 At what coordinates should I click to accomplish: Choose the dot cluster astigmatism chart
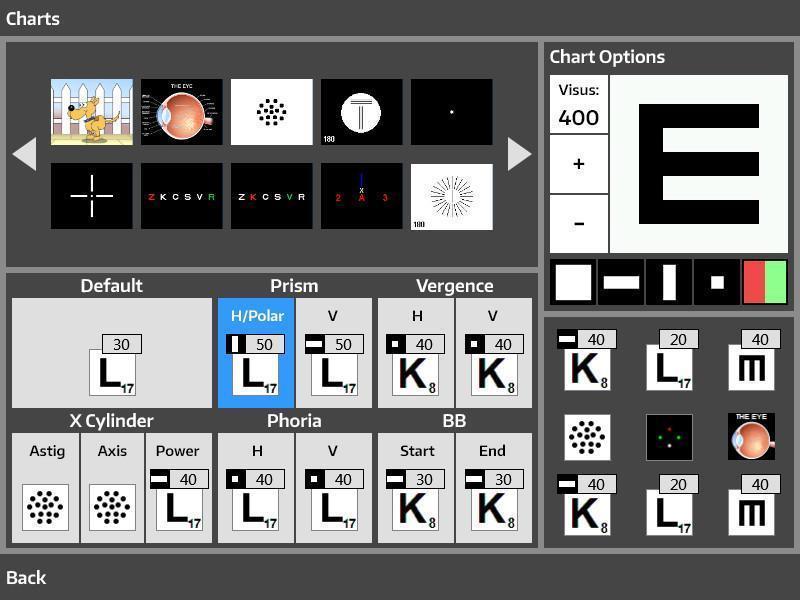(x=271, y=112)
